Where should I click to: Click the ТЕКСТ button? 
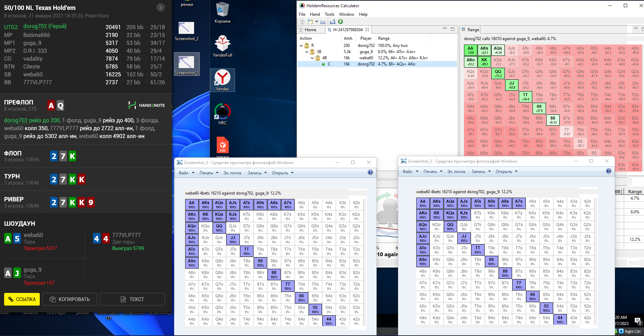click(x=132, y=299)
